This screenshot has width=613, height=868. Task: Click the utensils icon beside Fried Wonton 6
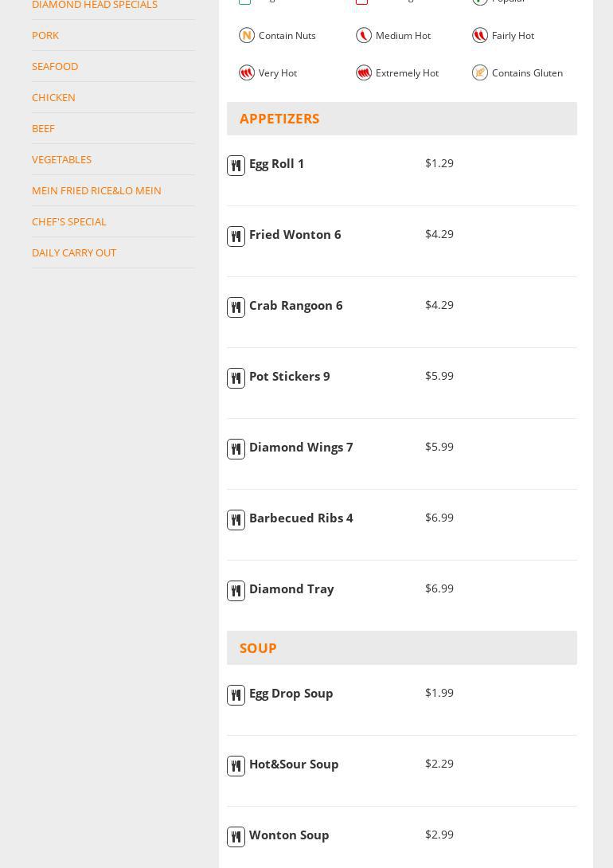point(236,237)
